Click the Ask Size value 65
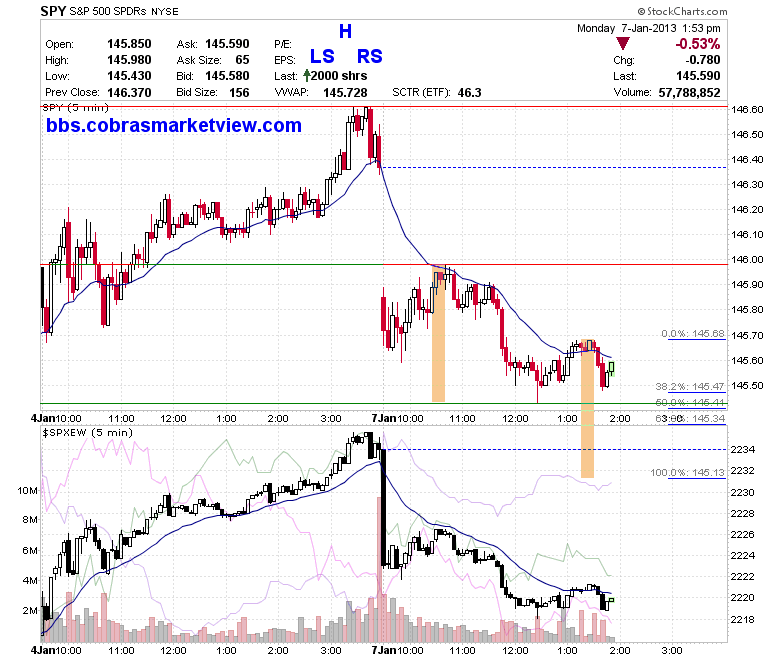 (242, 60)
